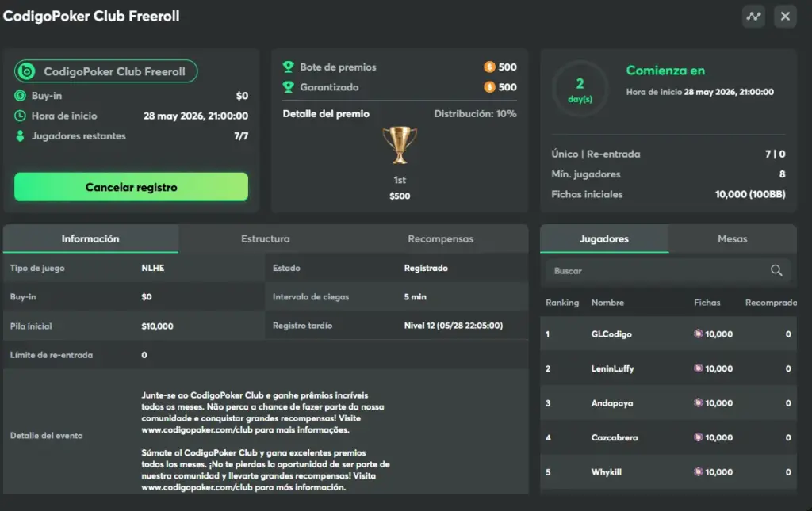Open the Recompensas tab
This screenshot has width=812, height=511.
pyautogui.click(x=441, y=239)
